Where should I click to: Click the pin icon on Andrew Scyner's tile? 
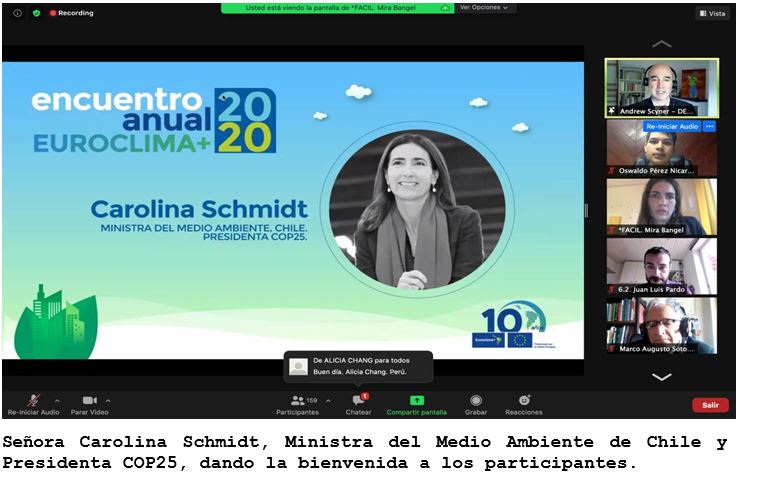[611, 111]
